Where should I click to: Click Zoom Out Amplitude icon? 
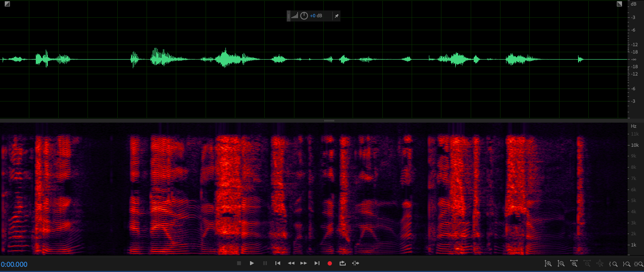pos(561,263)
